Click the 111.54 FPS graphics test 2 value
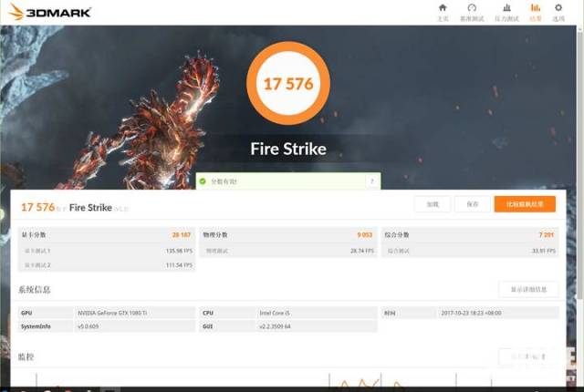The width and height of the screenshot is (584, 392). [179, 264]
